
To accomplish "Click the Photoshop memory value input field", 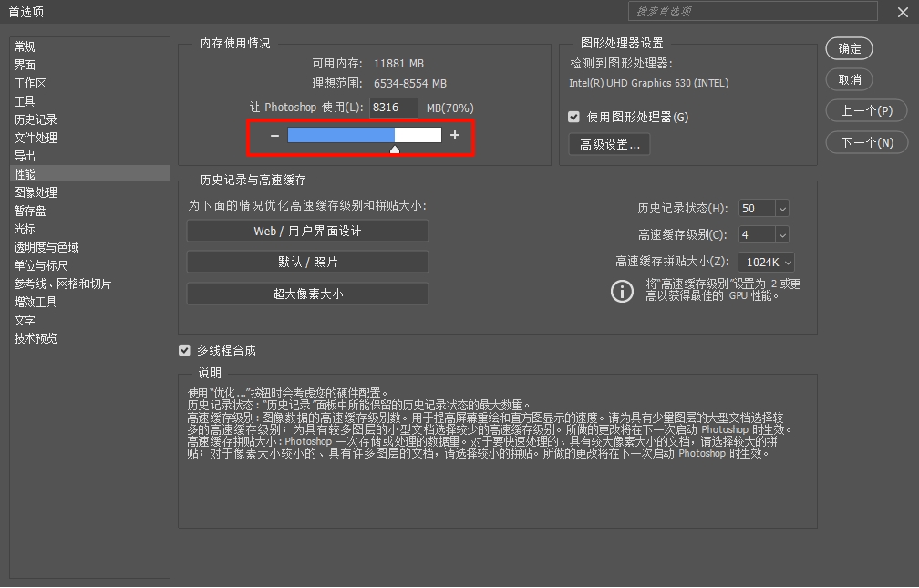I will coord(394,108).
